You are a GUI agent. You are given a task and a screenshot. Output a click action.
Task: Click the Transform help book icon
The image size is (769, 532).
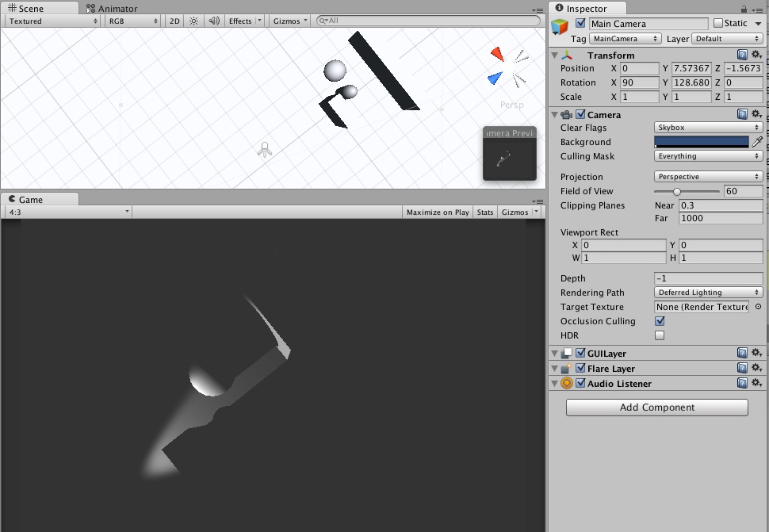click(x=743, y=55)
